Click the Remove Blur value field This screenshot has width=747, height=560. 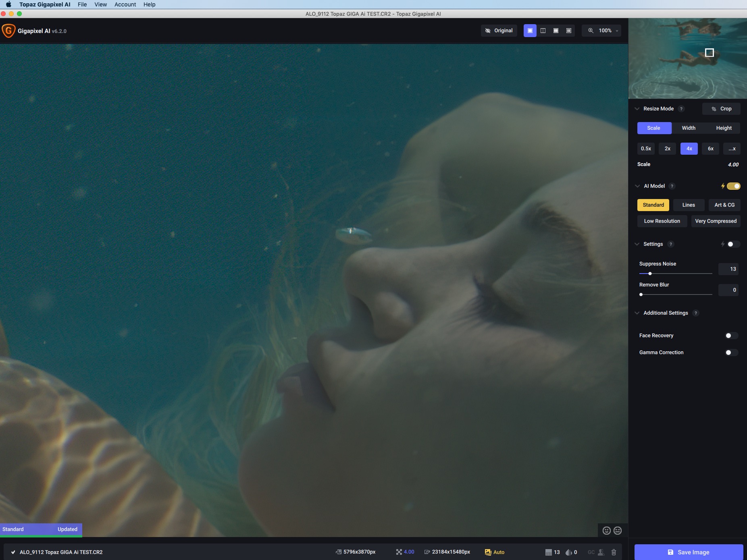click(x=728, y=290)
